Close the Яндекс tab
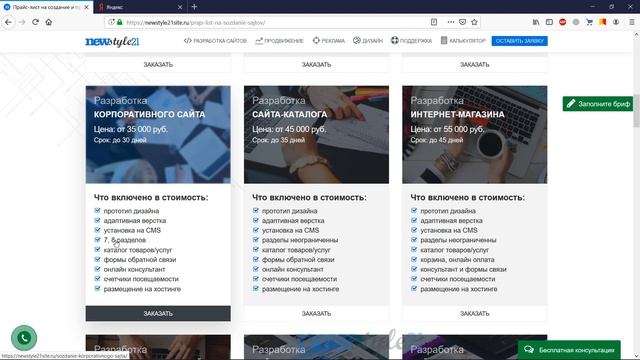 180,7
